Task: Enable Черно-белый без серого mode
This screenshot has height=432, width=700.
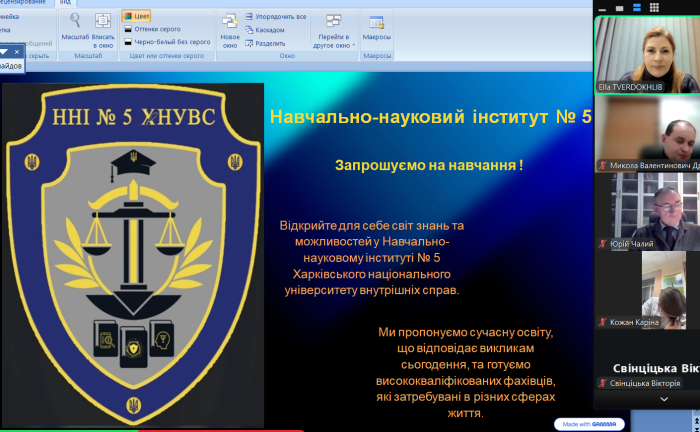Action: (165, 42)
